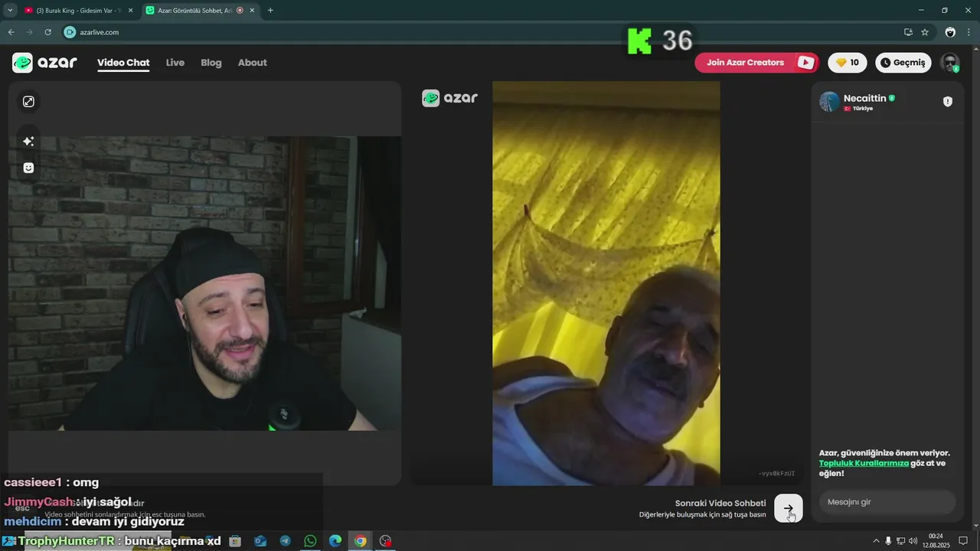
Task: Open the Video Chat tab
Action: [x=123, y=63]
